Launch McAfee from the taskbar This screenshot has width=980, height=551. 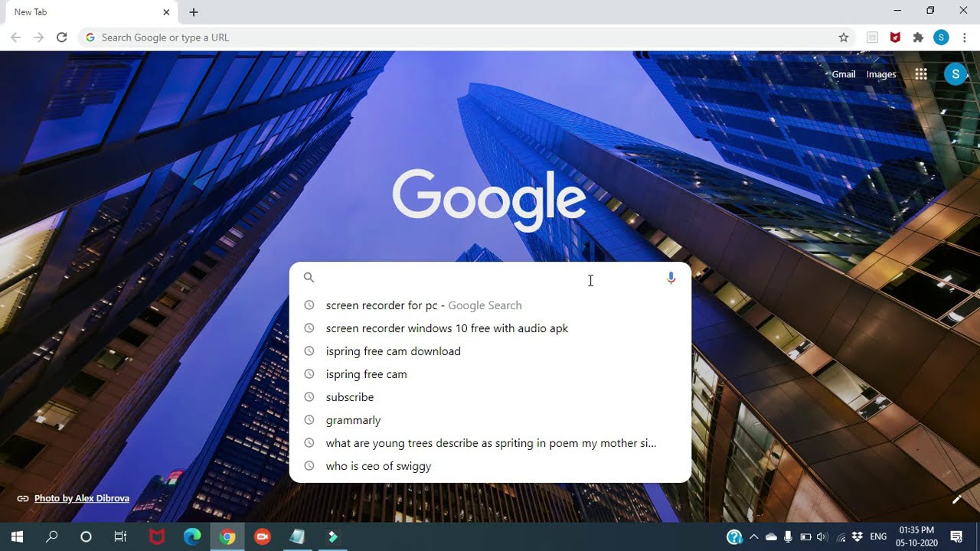click(x=156, y=536)
